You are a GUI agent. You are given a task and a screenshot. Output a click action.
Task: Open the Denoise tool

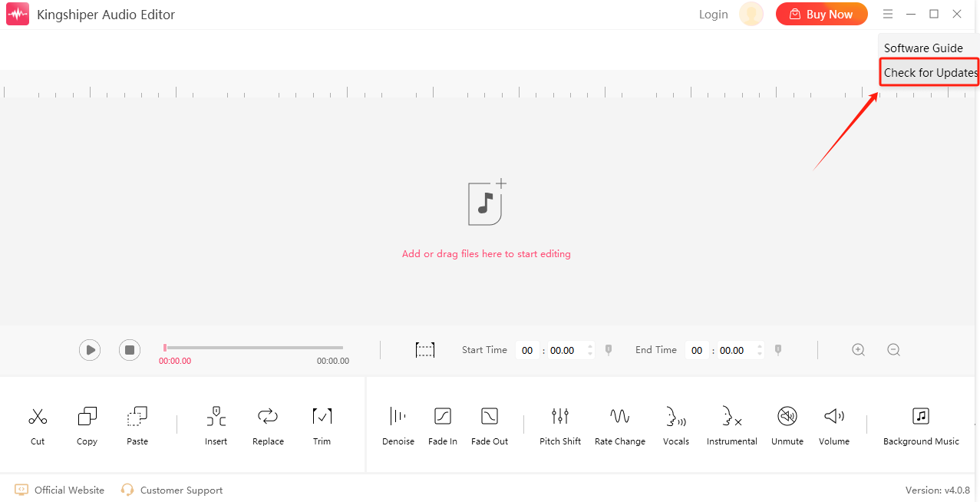click(x=398, y=426)
